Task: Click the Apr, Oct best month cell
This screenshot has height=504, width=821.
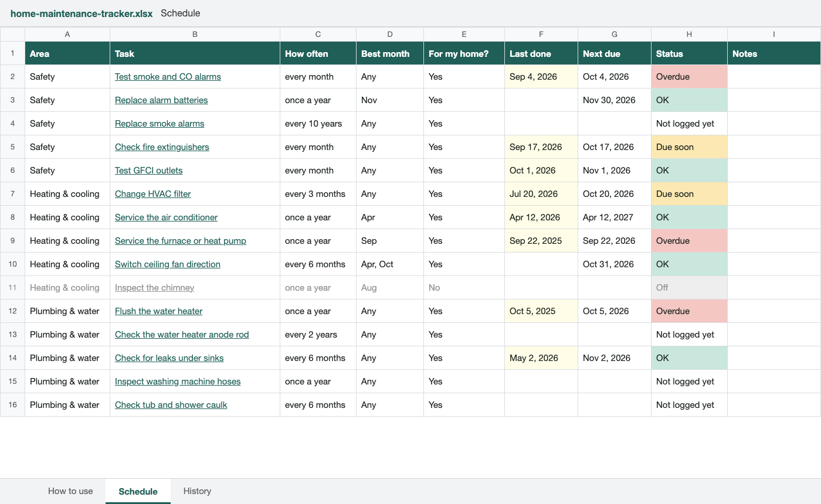Action: pos(390,264)
